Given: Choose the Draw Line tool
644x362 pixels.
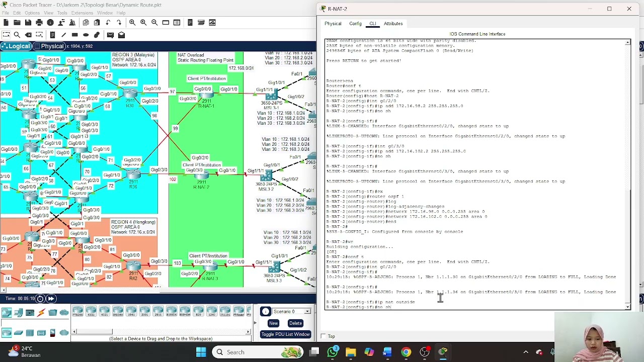Looking at the screenshot, I should click(63, 35).
